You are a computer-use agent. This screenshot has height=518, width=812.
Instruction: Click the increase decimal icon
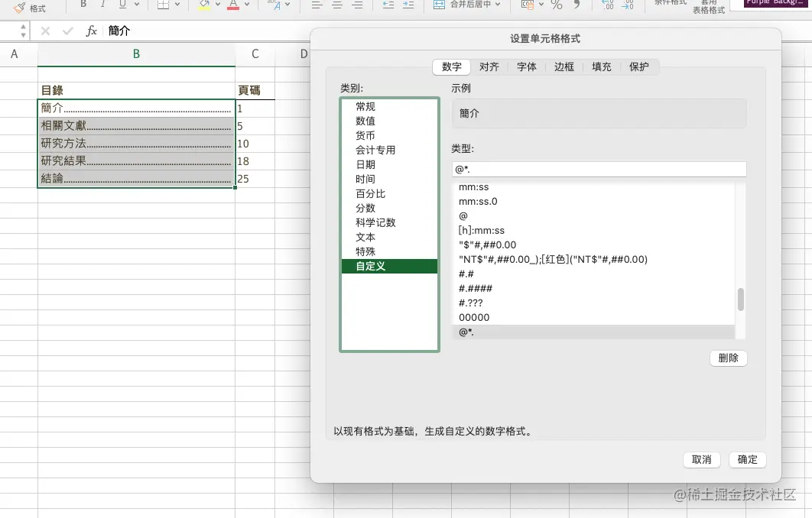(x=607, y=5)
